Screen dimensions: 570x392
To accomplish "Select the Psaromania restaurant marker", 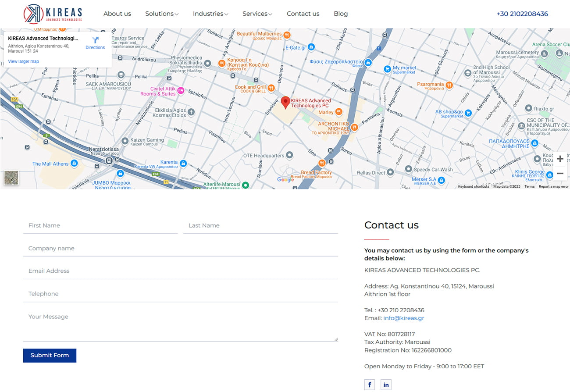I will coord(449,85).
